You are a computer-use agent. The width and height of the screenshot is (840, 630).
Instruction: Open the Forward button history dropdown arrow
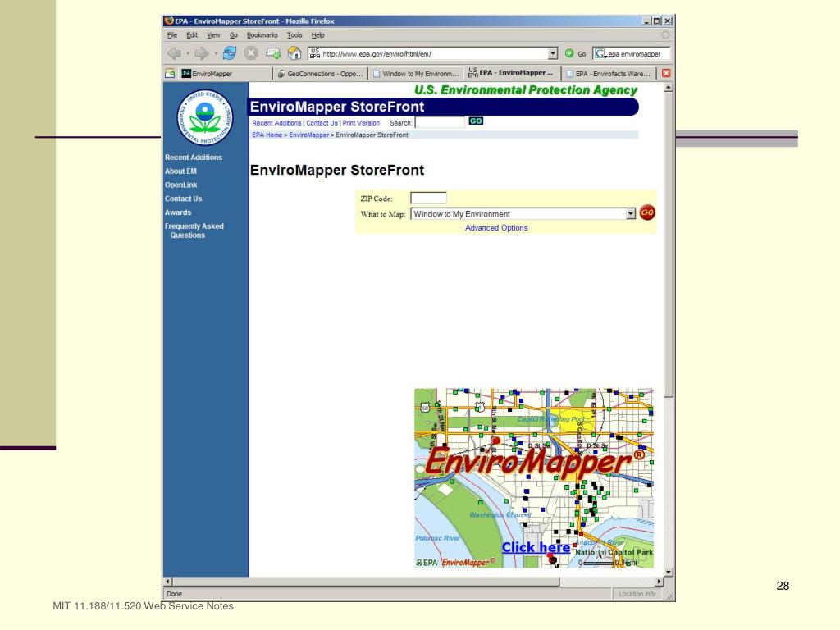[216, 53]
